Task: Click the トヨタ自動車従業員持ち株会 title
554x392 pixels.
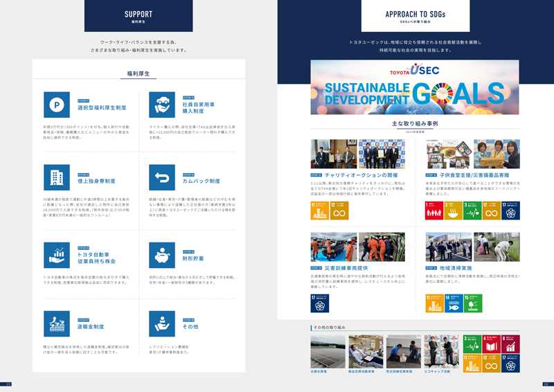Action: (96, 258)
